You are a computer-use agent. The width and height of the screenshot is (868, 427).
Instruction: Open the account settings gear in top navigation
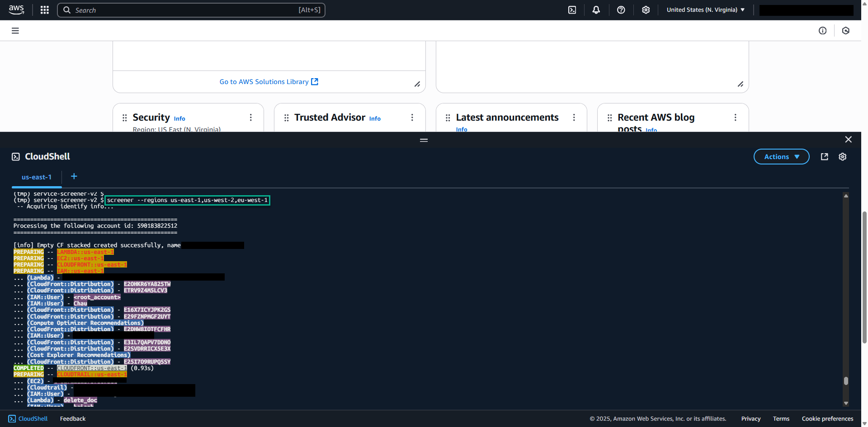[x=646, y=9]
